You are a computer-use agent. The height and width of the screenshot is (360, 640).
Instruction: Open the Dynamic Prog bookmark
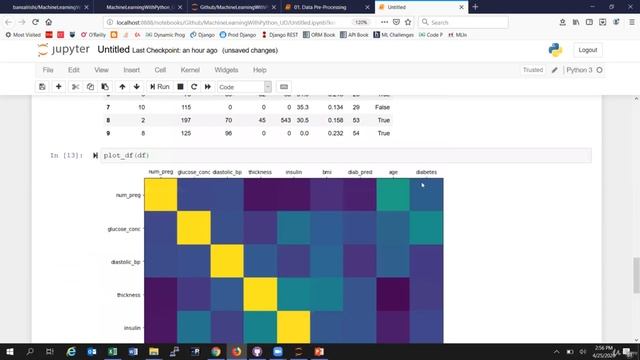[x=165, y=35]
